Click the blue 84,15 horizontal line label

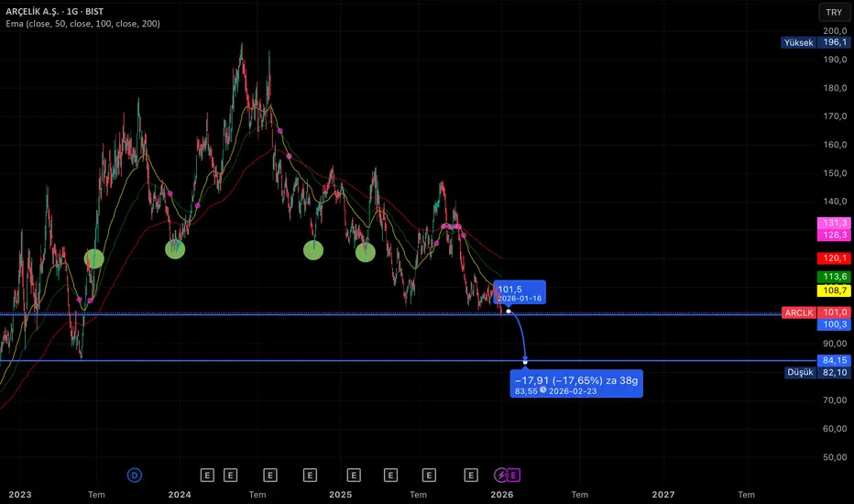[x=834, y=360]
